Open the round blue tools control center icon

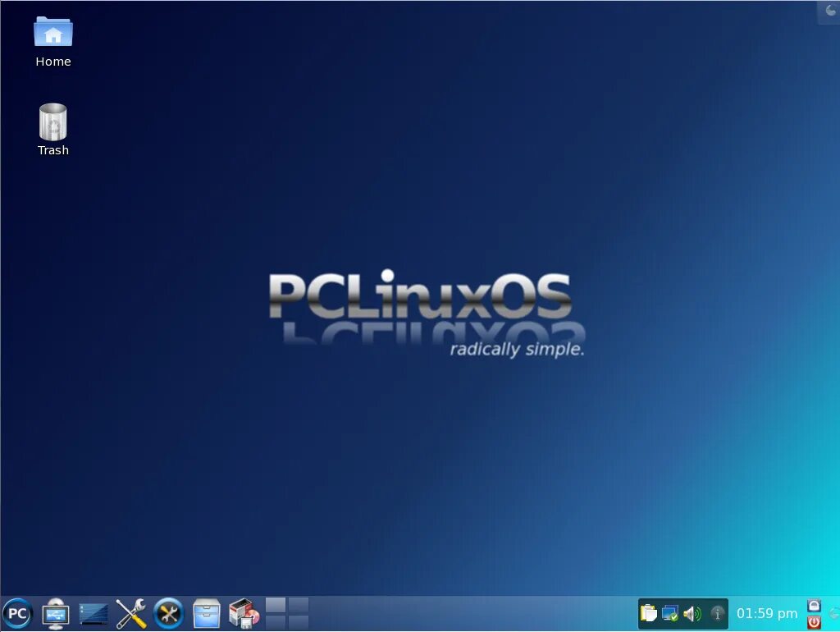[169, 613]
